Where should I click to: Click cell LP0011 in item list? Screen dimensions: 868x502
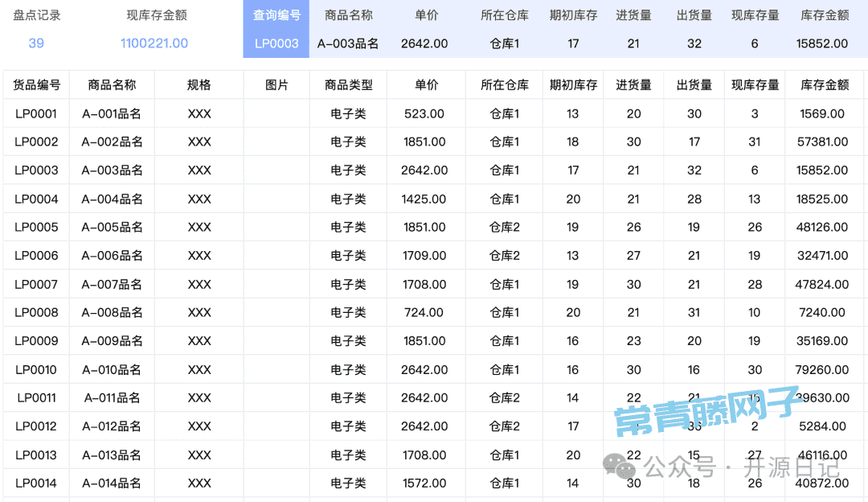[x=36, y=398]
